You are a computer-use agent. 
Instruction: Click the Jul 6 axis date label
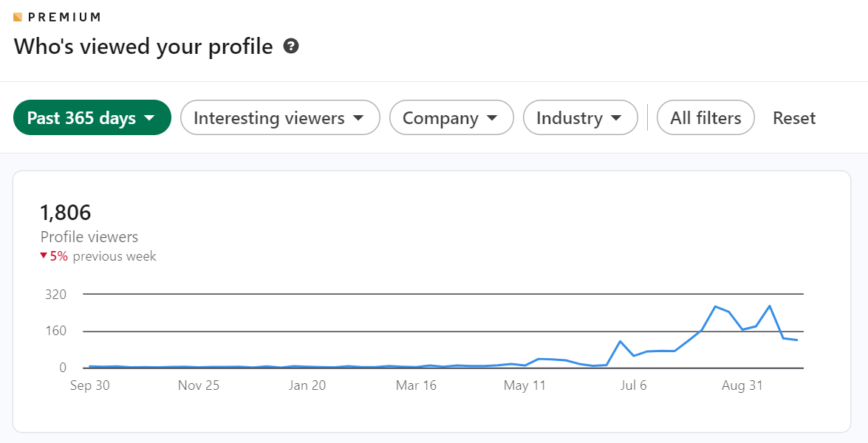pyautogui.click(x=634, y=385)
